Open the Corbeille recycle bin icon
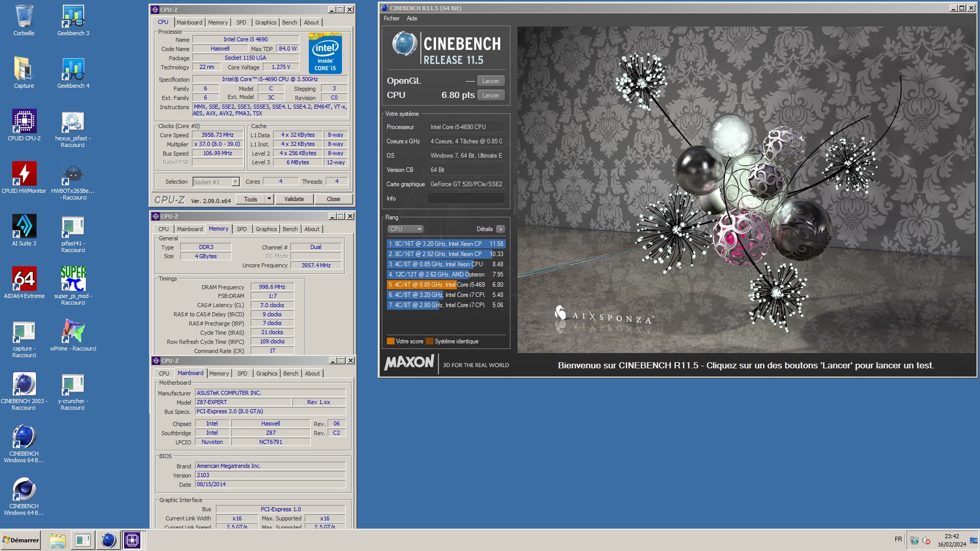 [24, 20]
